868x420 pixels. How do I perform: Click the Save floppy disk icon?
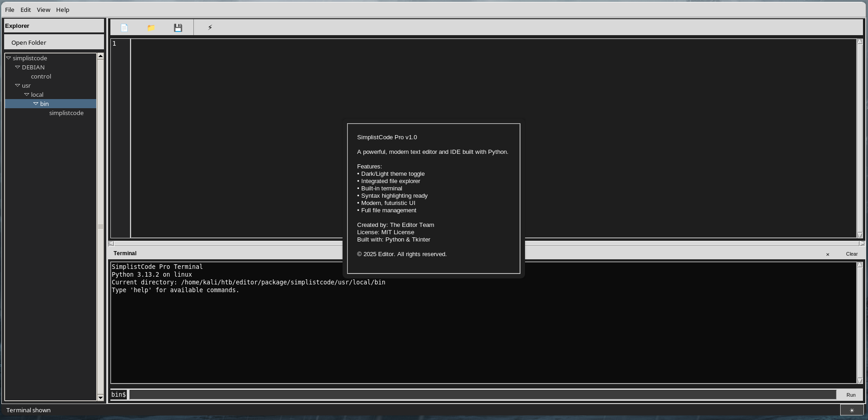tap(178, 28)
